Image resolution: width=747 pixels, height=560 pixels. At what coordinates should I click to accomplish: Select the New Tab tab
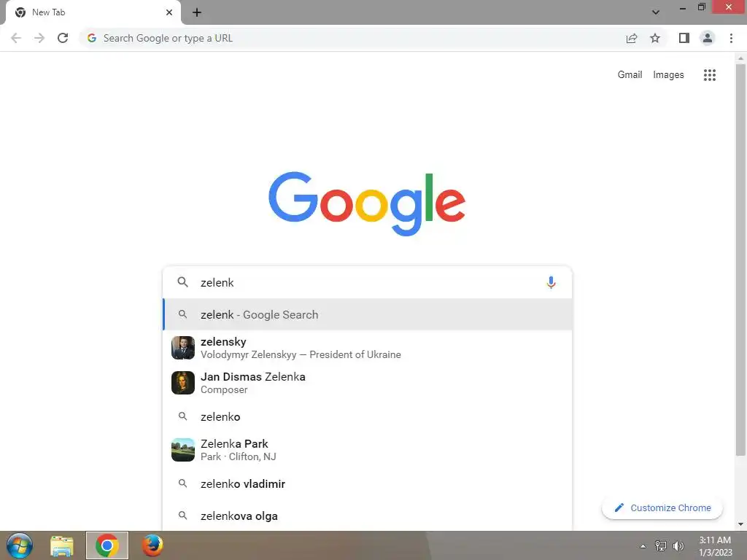[93, 12]
